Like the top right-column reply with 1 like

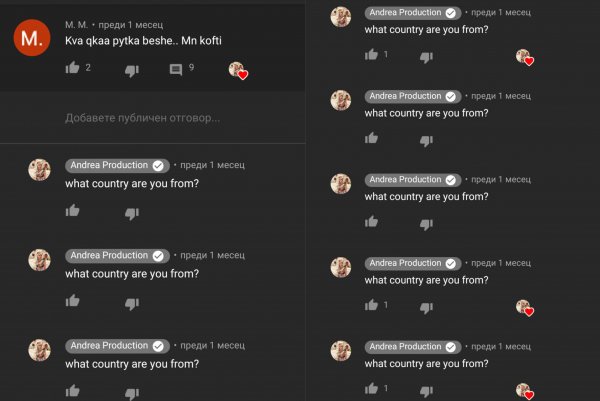pyautogui.click(x=371, y=55)
